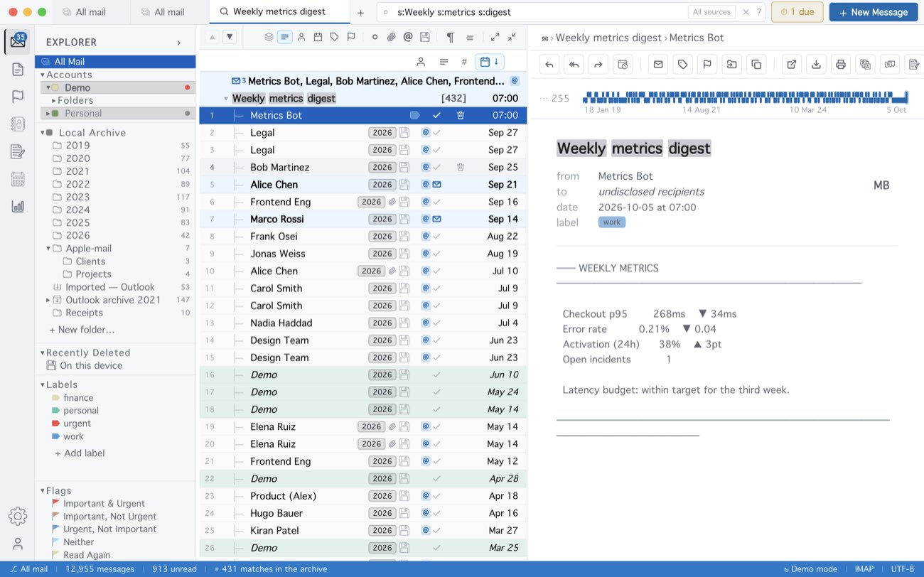Image resolution: width=924 pixels, height=577 pixels.
Task: Download the open message
Action: [x=817, y=65]
